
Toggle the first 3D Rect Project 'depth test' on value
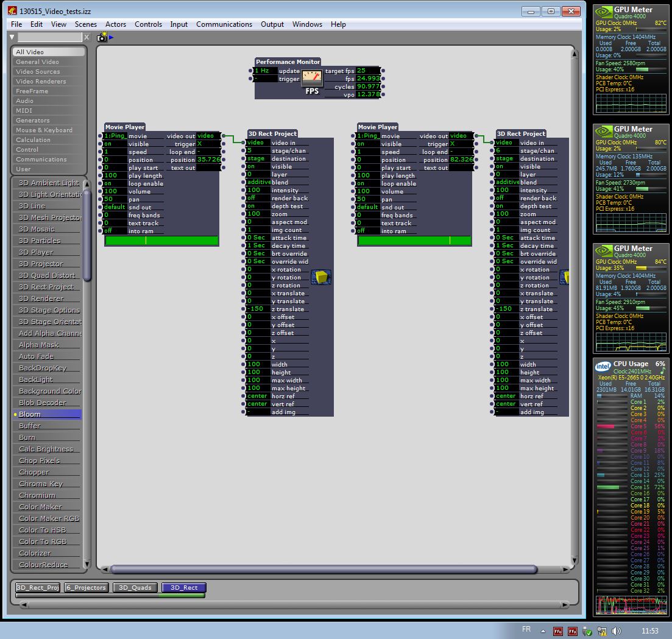coord(258,206)
